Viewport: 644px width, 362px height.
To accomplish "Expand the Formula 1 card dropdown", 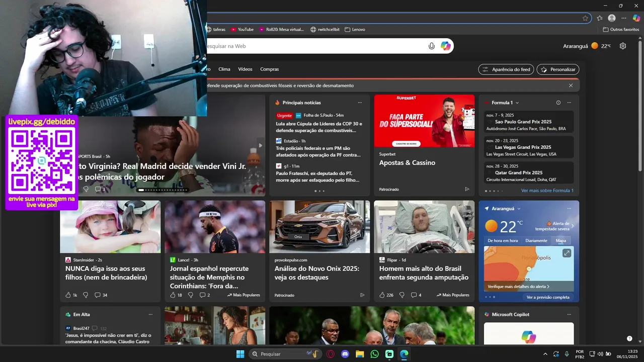I will pyautogui.click(x=517, y=103).
